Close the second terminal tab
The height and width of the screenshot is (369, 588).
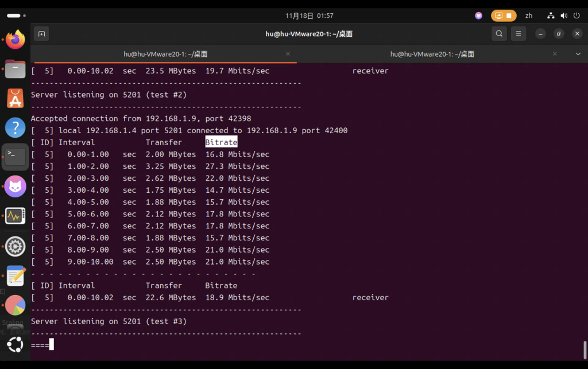coord(555,54)
